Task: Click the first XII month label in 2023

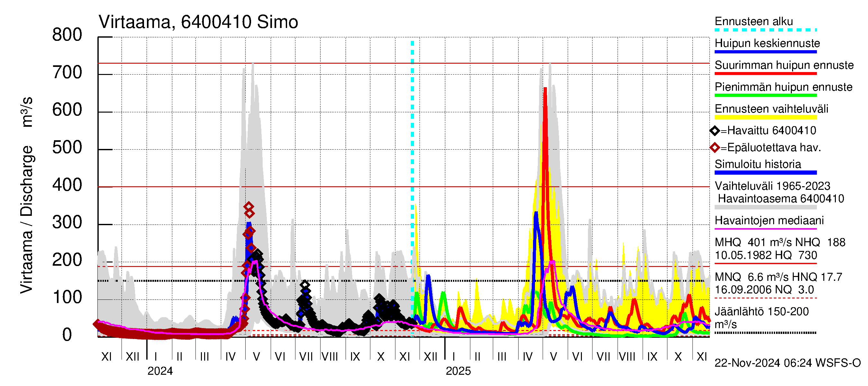Action: [132, 357]
